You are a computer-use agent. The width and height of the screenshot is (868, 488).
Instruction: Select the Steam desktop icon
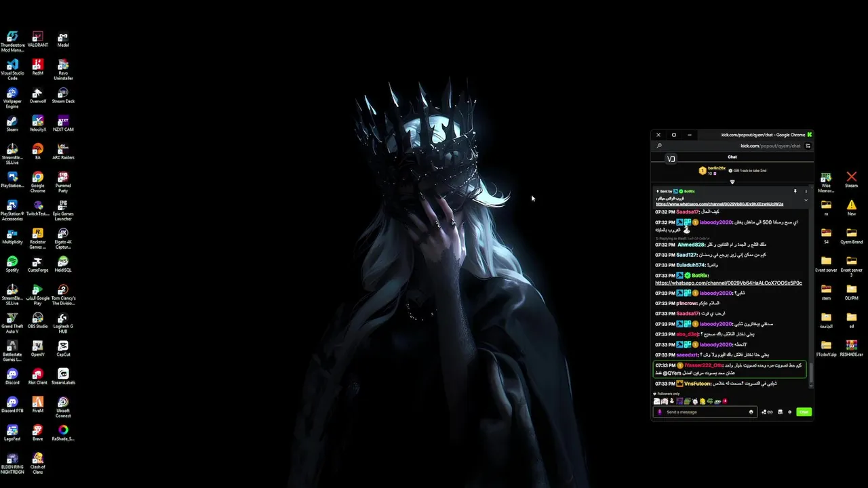click(12, 123)
